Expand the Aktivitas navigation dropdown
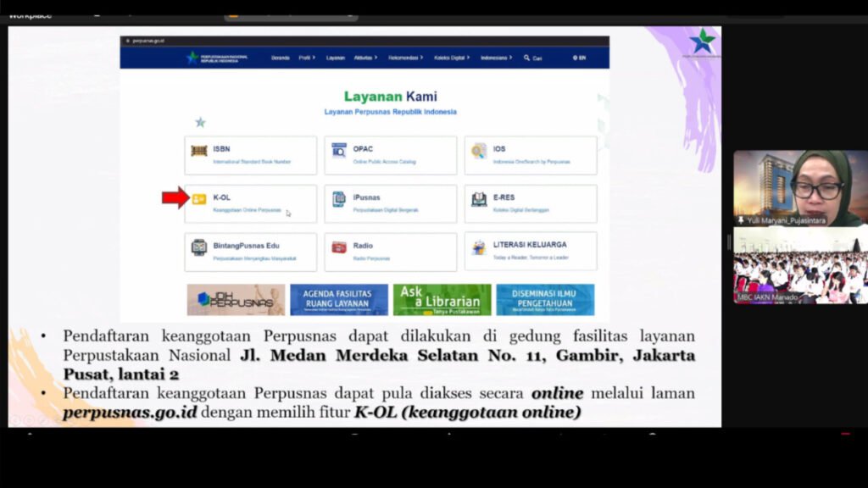 (364, 58)
